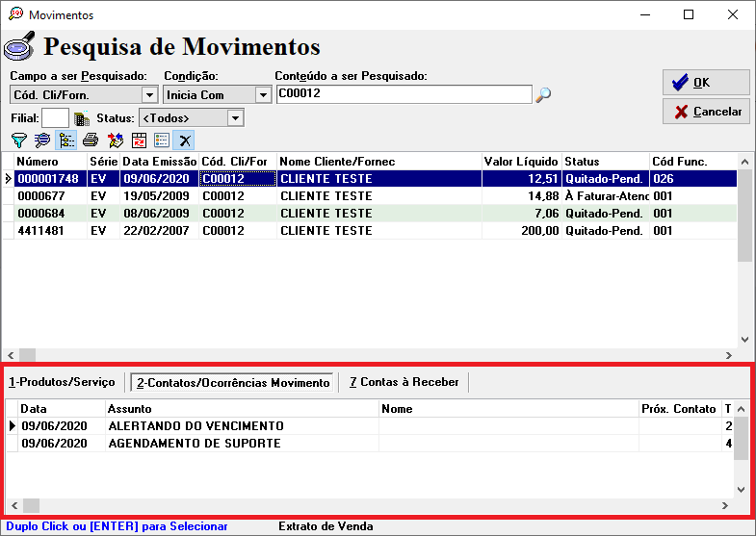Viewport: 756px width, 536px height.
Task: Click the Próx. Contato column header
Action: 680,409
